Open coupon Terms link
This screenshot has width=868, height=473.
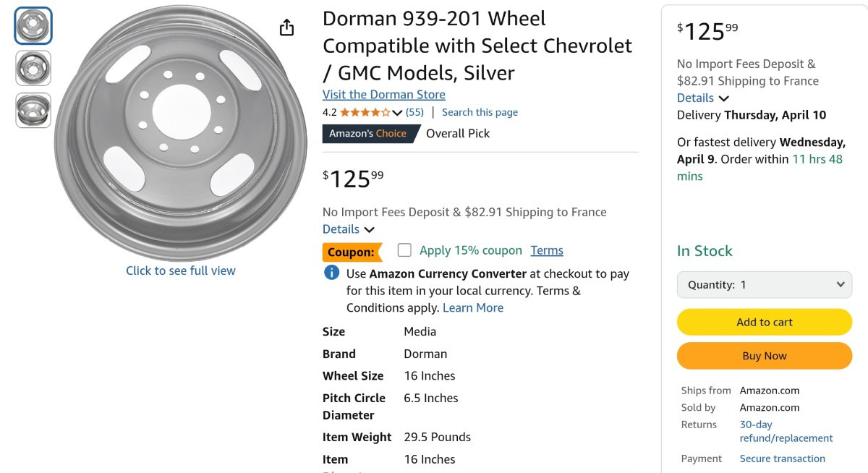(547, 250)
